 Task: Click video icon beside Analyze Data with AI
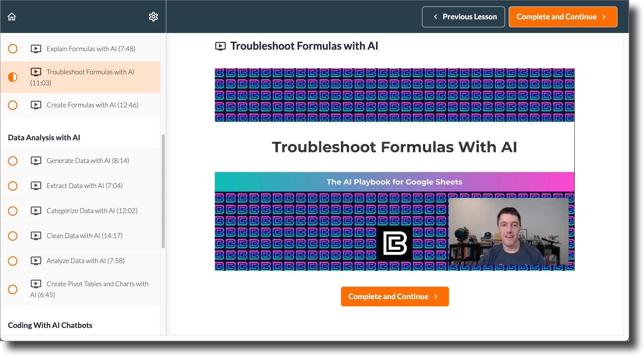pyautogui.click(x=36, y=261)
